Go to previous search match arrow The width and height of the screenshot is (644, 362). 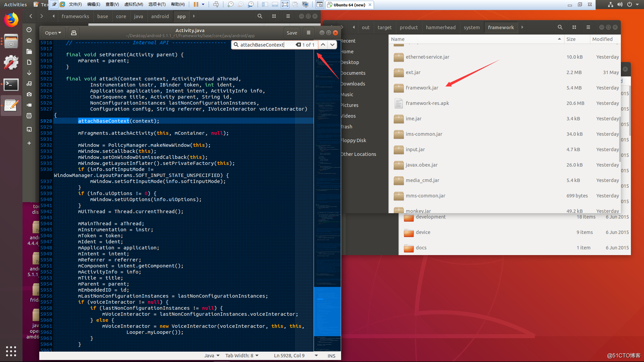323,45
